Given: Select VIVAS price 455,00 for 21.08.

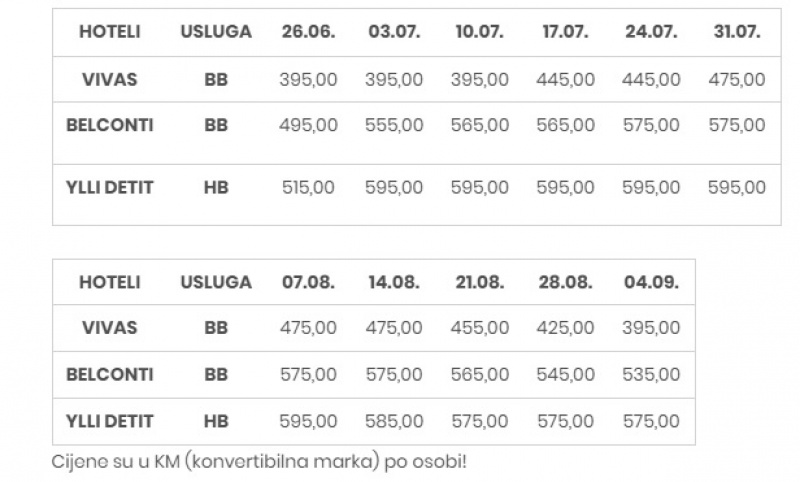Looking at the screenshot, I should point(480,327).
